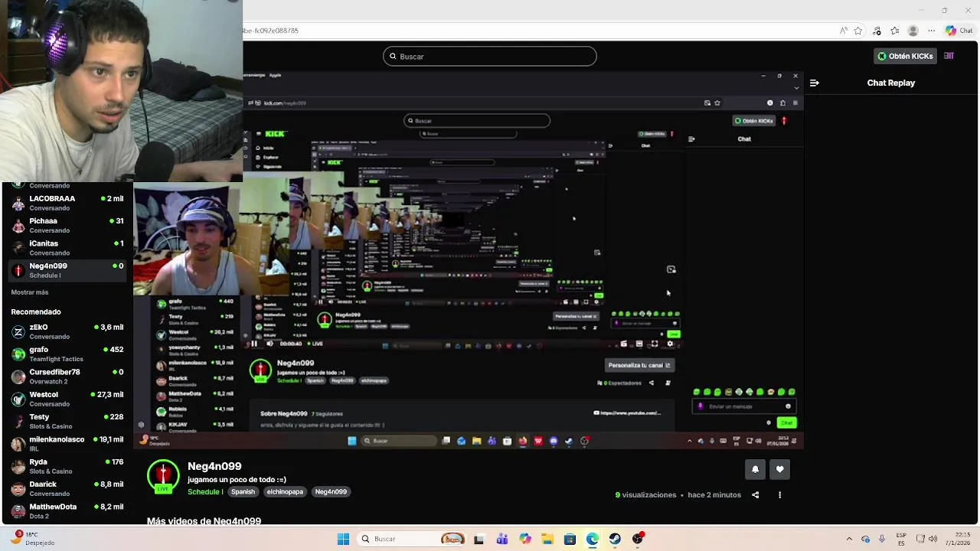Switch to Microsoft Edge taskbar icon
980x551 pixels.
point(593,539)
